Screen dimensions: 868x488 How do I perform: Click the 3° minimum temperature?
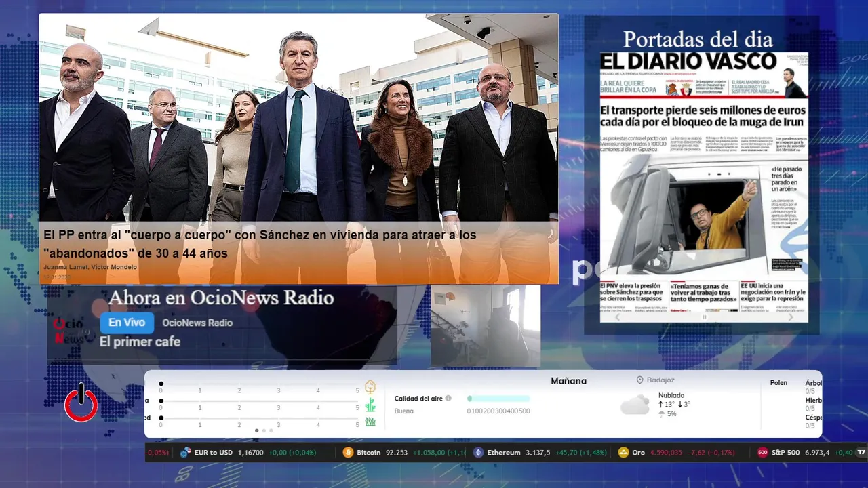click(x=684, y=405)
